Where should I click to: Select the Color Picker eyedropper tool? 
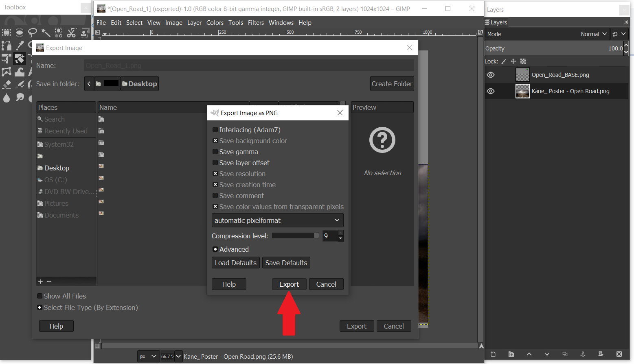[20, 46]
